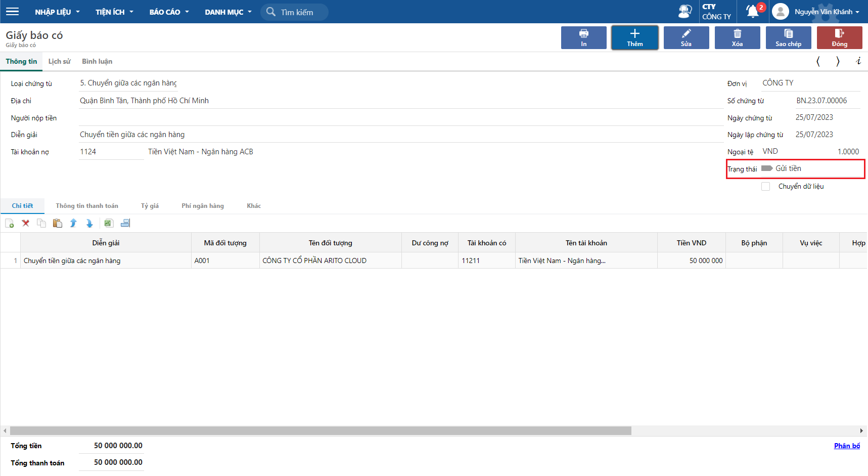The image size is (868, 476).
Task: Click the red X delete row icon
Action: [x=25, y=223]
